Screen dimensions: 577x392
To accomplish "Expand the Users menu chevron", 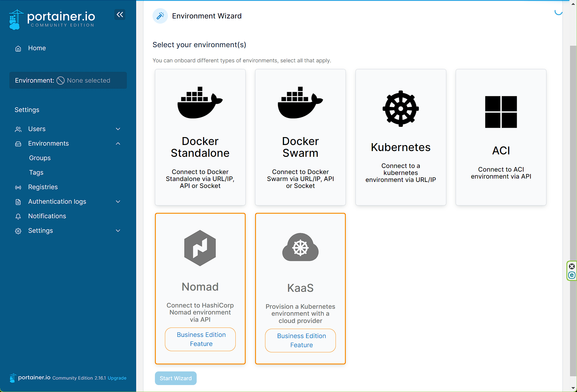I will click(118, 129).
